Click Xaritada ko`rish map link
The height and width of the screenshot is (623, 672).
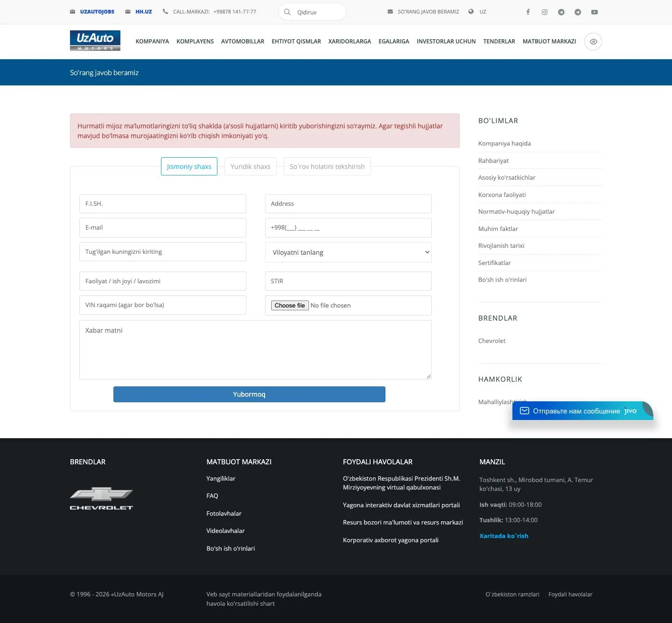click(x=504, y=536)
